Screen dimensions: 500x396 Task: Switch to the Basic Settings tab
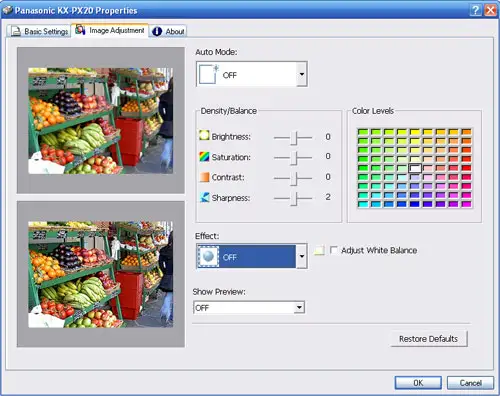tap(39, 31)
